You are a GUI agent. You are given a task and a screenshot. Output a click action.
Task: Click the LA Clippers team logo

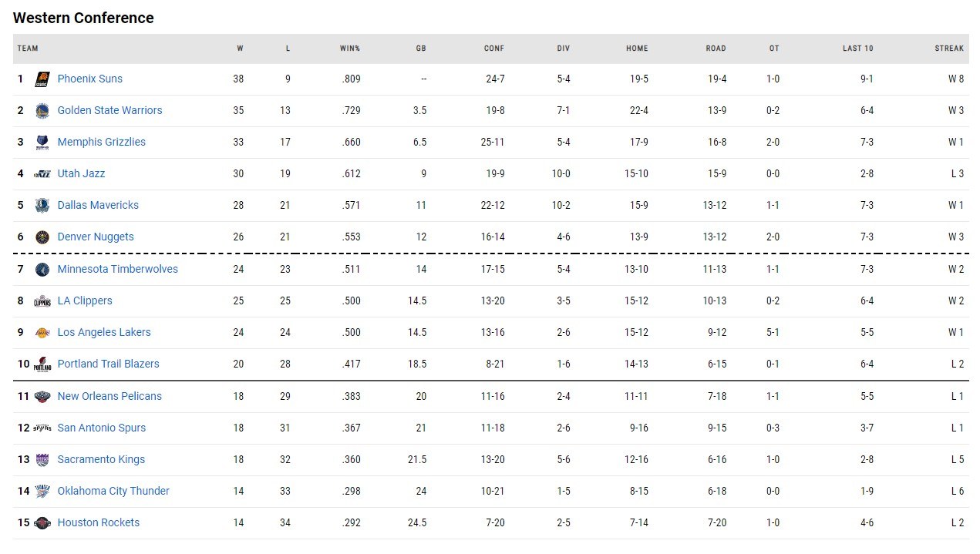pyautogui.click(x=42, y=301)
